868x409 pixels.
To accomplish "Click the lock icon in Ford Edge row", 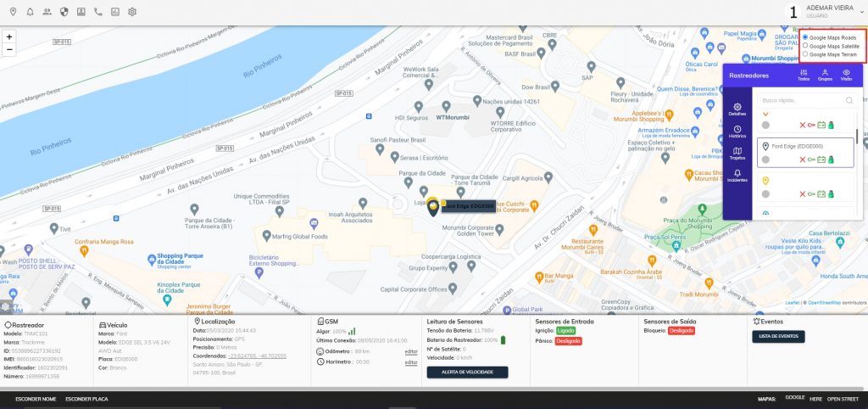I will point(832,160).
